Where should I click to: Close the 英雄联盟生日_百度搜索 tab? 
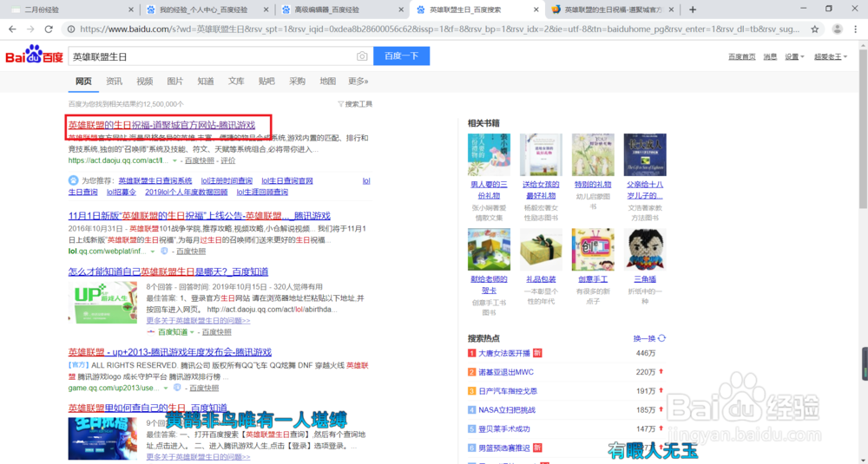(x=536, y=10)
